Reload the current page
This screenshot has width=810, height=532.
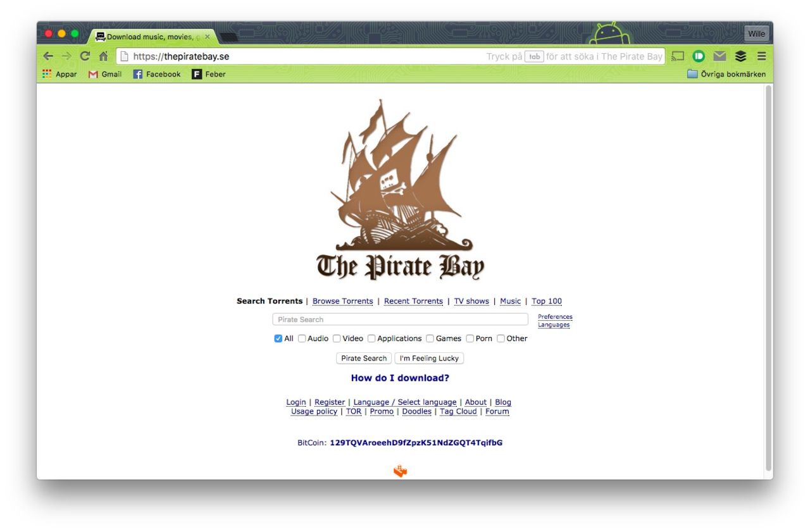[x=84, y=56]
